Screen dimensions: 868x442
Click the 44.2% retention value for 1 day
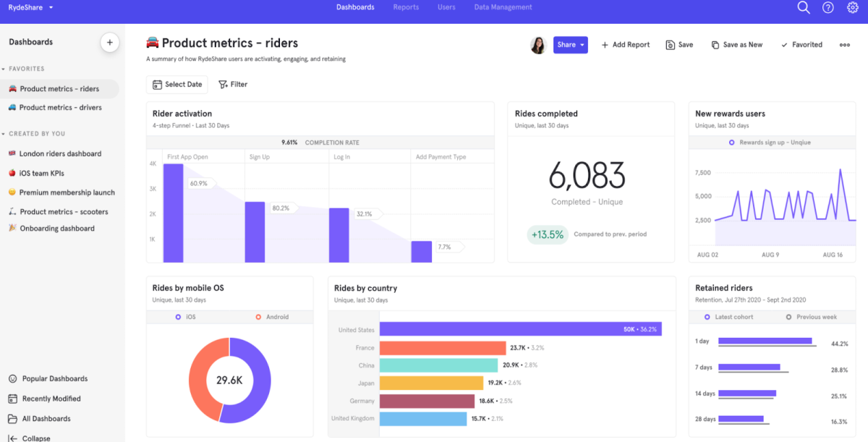point(840,344)
